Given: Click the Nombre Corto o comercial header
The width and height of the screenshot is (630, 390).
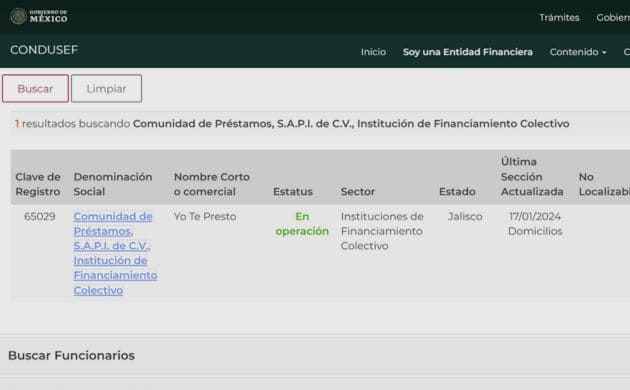Looking at the screenshot, I should pos(212,184).
